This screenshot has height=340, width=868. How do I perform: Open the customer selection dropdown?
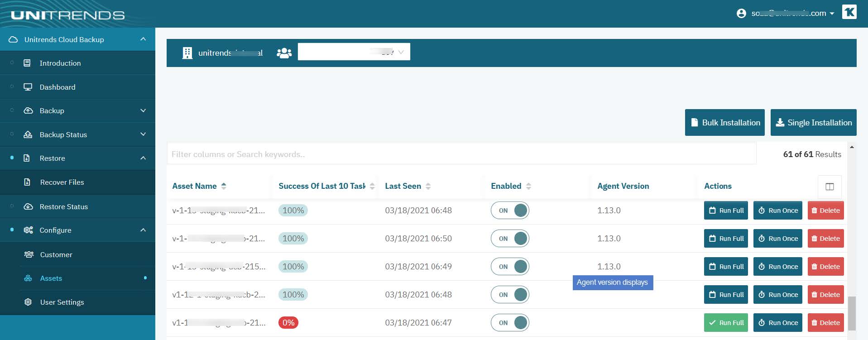354,52
